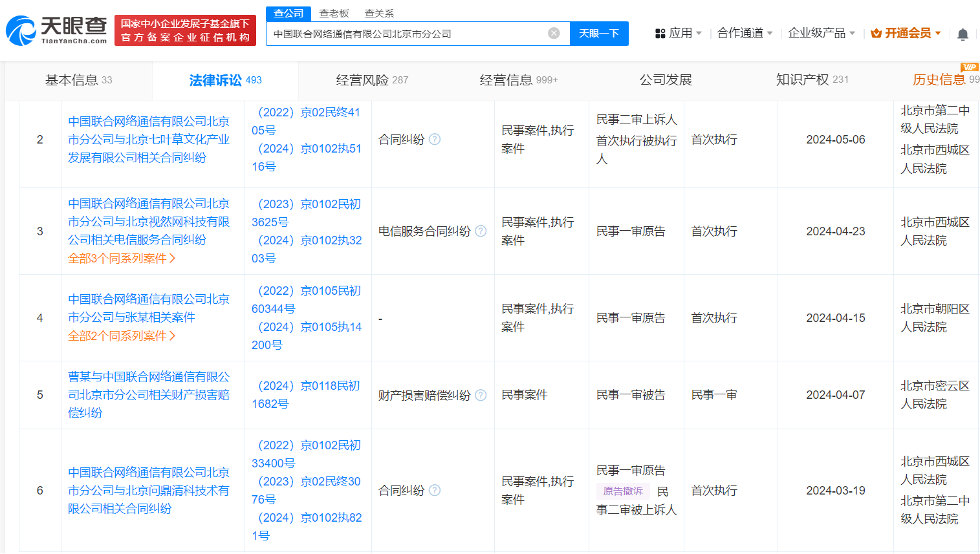Click 民事二审上诉人 identity text
The image size is (980, 554).
point(637,120)
